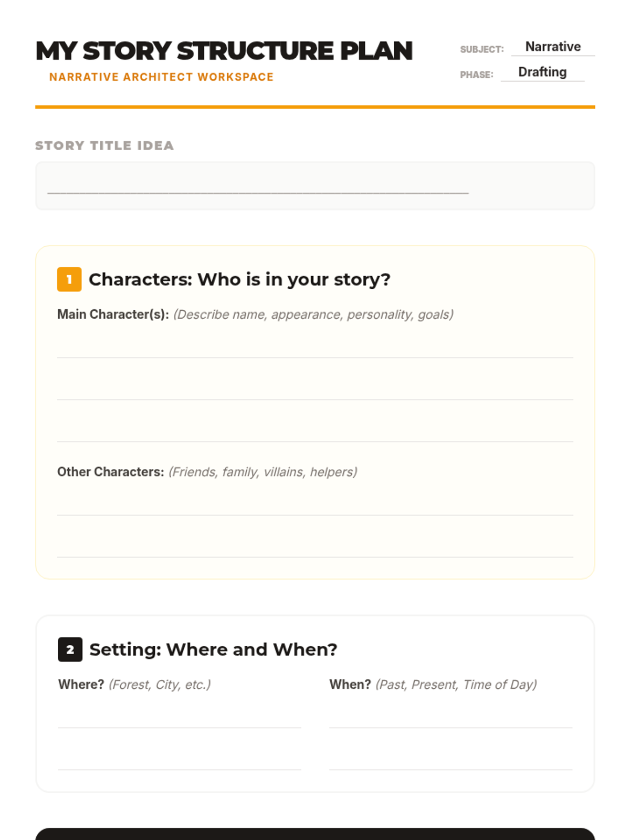Click the Other Characters label
This screenshot has width=630, height=840.
(x=110, y=472)
